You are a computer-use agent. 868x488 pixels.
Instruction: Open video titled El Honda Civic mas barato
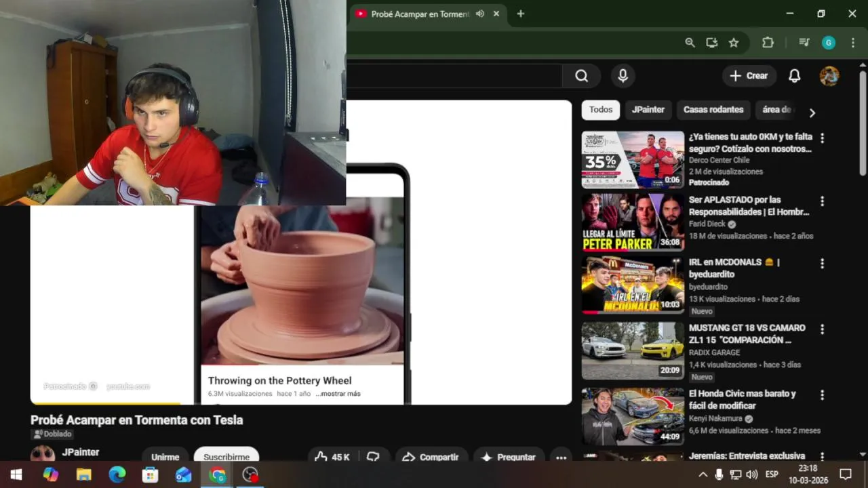pyautogui.click(x=743, y=399)
